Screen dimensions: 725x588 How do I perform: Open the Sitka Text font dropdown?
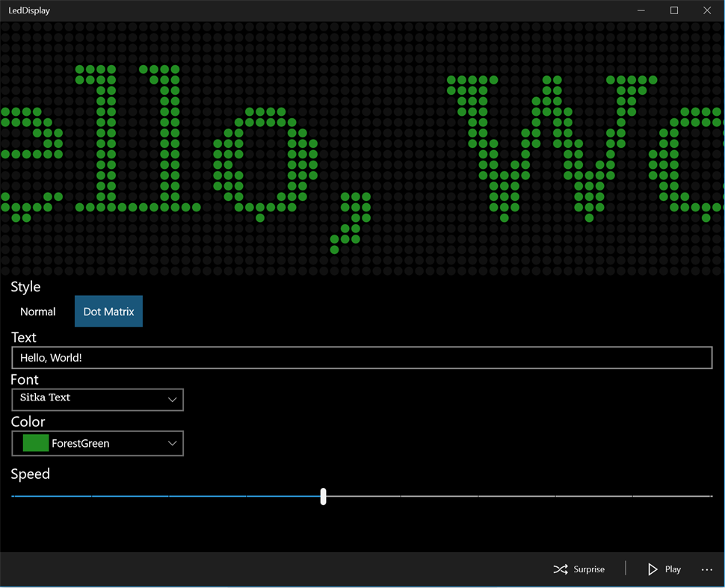tap(97, 400)
